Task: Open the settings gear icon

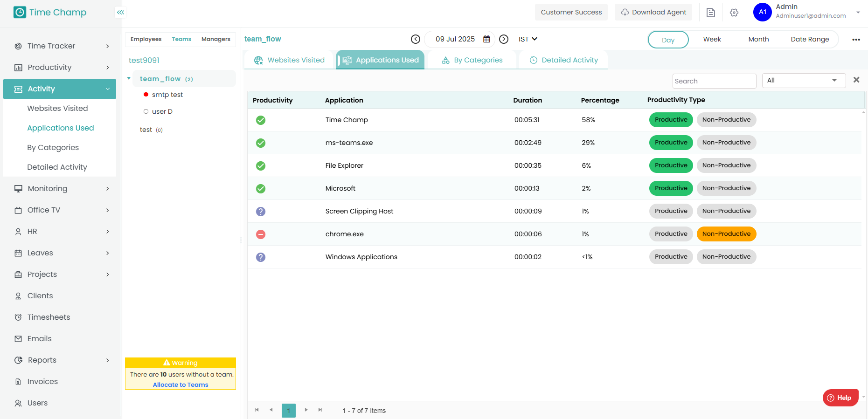Action: (x=734, y=13)
